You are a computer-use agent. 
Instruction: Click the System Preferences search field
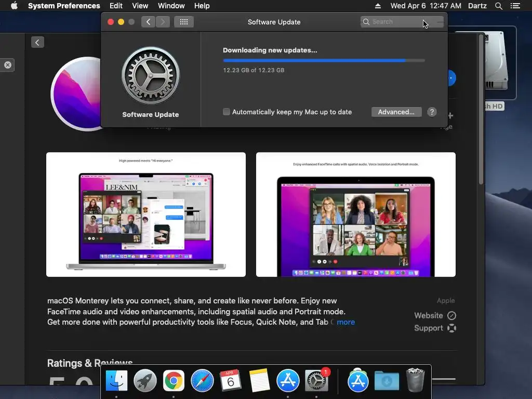(402, 22)
